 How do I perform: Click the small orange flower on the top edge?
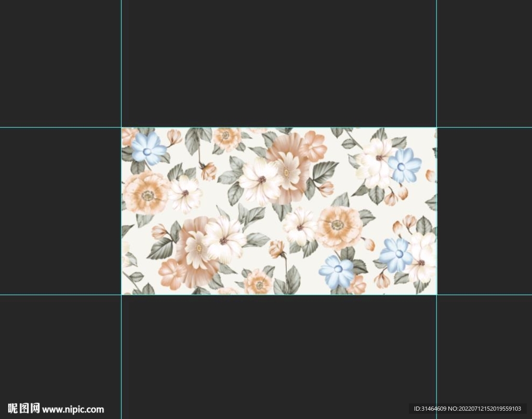click(227, 137)
